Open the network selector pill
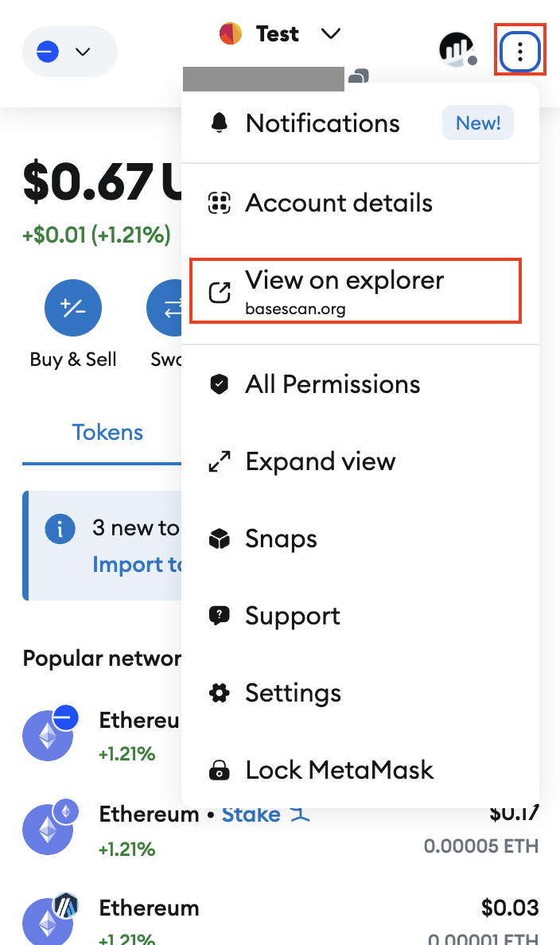The width and height of the screenshot is (560, 945). (69, 51)
